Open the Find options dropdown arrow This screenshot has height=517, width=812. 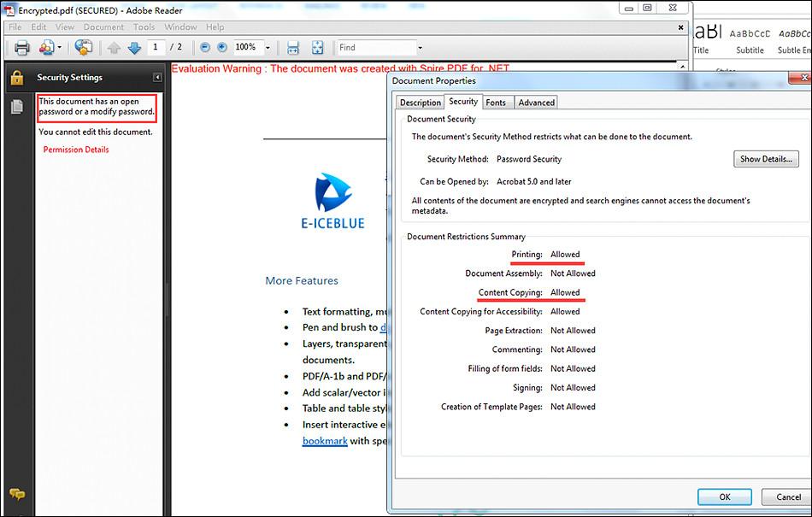click(x=420, y=48)
